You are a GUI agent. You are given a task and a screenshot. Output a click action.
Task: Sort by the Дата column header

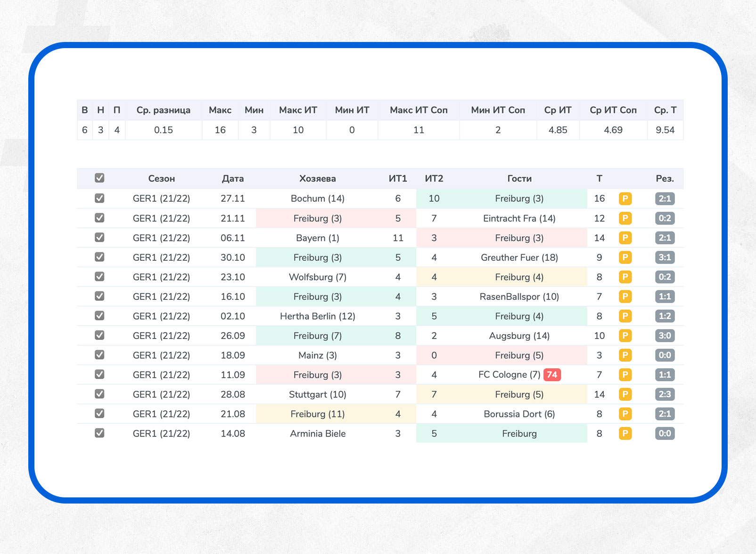click(x=233, y=179)
